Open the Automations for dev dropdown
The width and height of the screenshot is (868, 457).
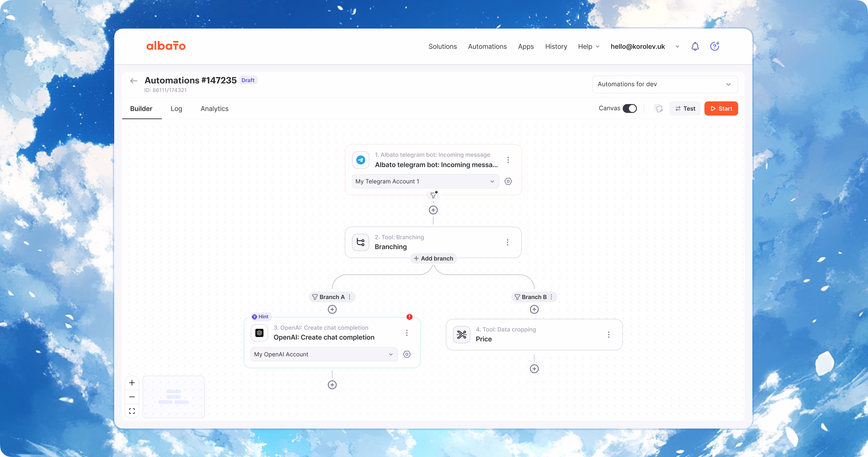coord(665,84)
